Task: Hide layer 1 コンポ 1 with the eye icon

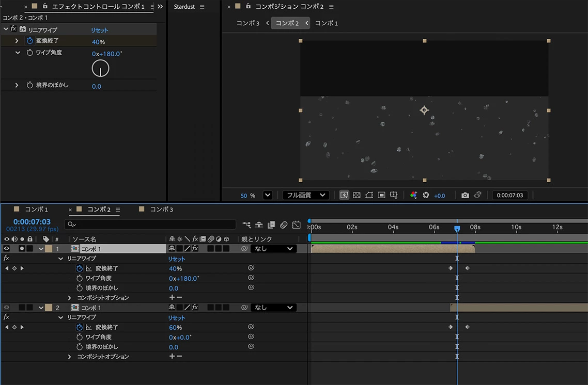Action: pos(6,249)
